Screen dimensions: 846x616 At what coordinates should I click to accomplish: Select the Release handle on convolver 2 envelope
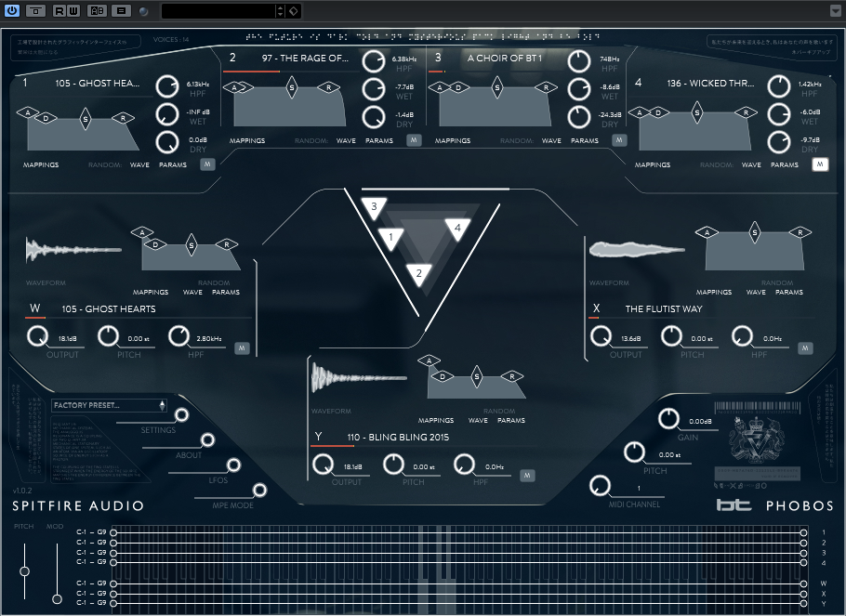tap(328, 87)
